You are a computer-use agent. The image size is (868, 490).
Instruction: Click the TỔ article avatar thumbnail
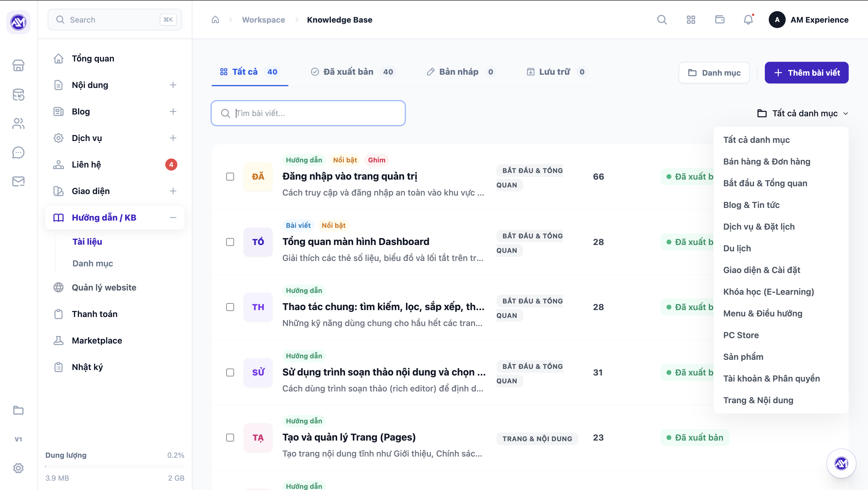pyautogui.click(x=258, y=242)
